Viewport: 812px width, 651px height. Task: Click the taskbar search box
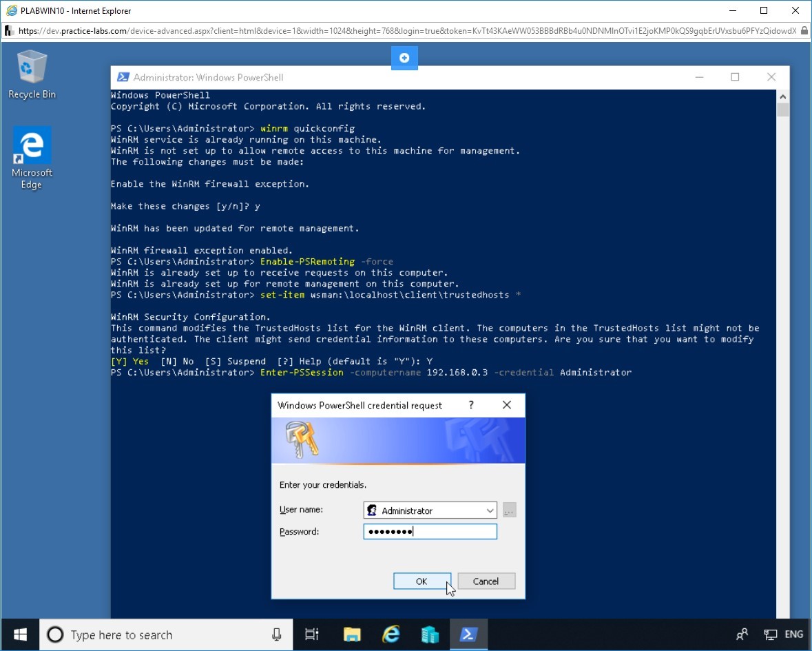[x=166, y=634]
